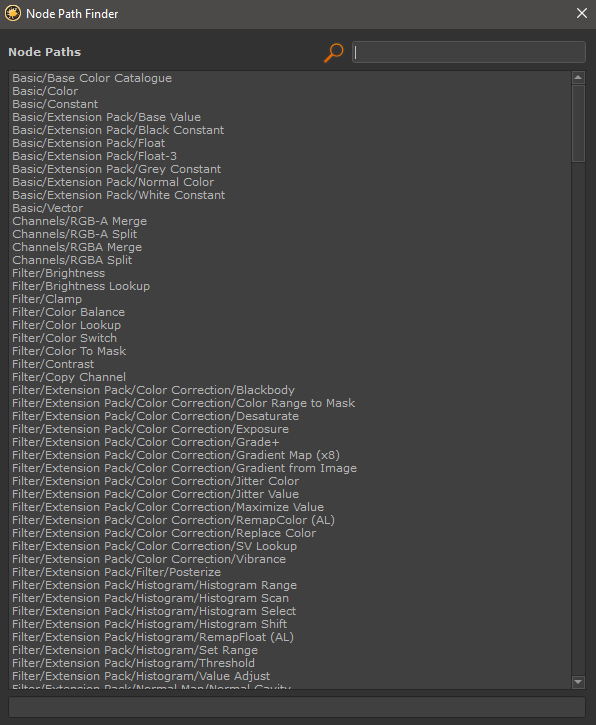596x725 pixels.
Task: Click the scrollbar up arrow
Action: 578,77
